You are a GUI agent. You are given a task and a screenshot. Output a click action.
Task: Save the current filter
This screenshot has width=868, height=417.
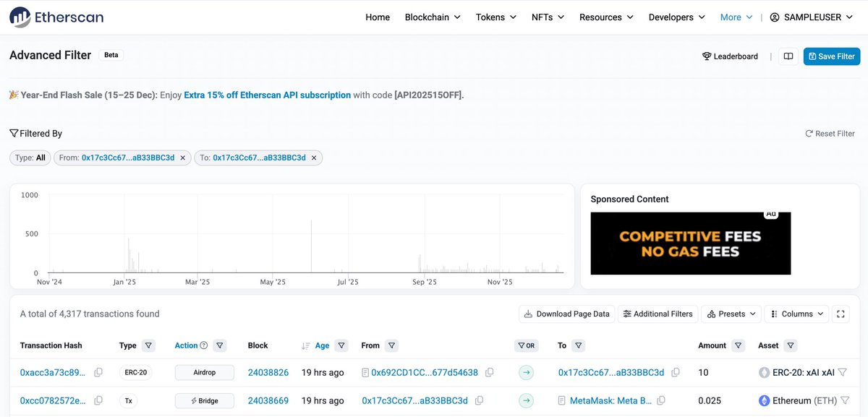(x=831, y=56)
